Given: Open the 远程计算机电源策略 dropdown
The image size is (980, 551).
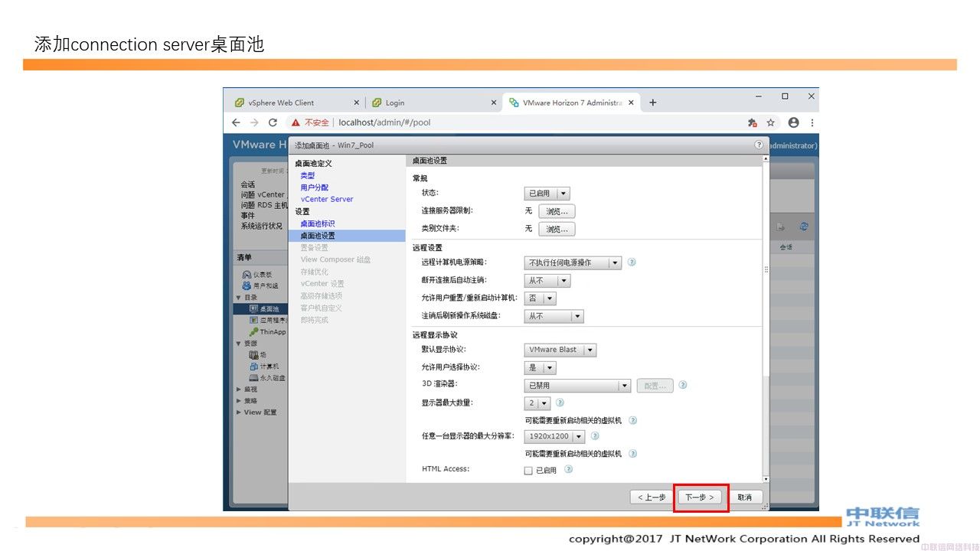Looking at the screenshot, I should coord(573,262).
